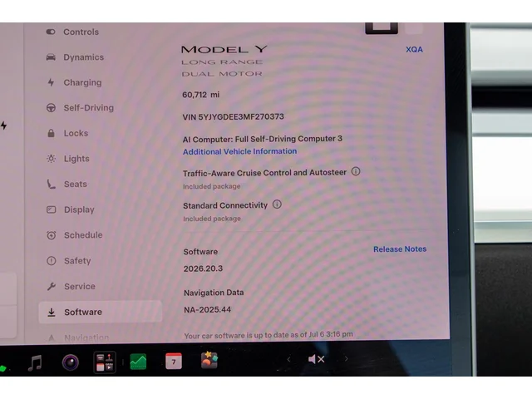The image size is (532, 399).
Task: Click the sun Lights icon
Action: (x=52, y=159)
